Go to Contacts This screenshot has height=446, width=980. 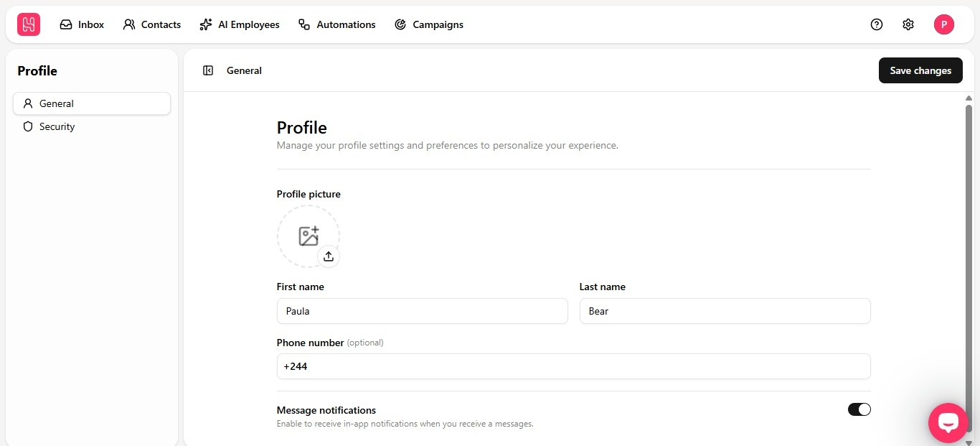[151, 24]
